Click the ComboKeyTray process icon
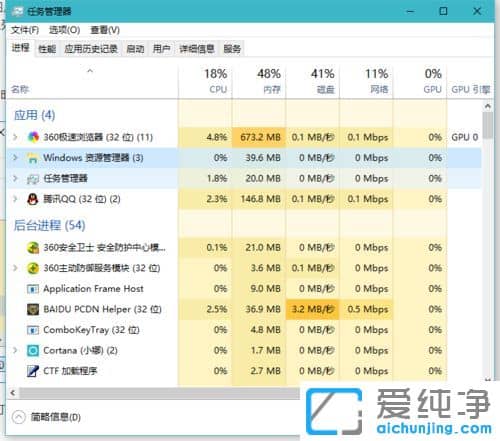The image size is (500, 441). point(33,330)
